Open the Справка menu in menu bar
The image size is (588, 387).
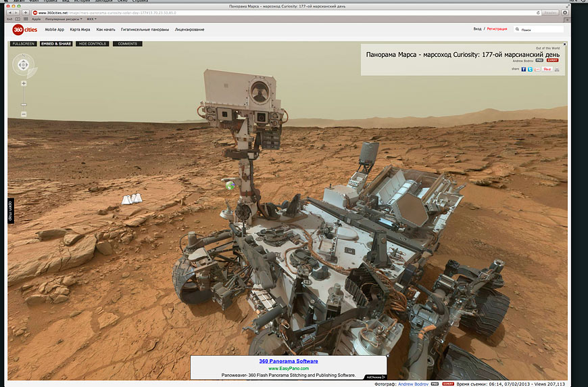[x=140, y=1]
